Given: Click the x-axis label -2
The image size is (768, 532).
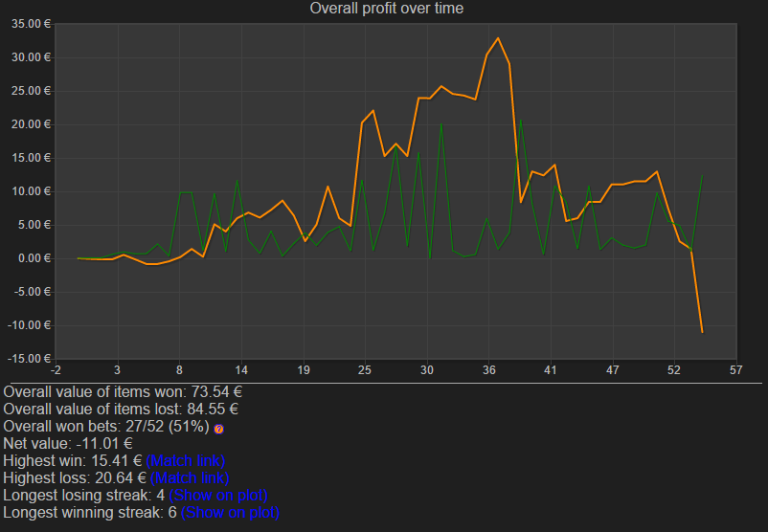Looking at the screenshot, I should pyautogui.click(x=56, y=370).
